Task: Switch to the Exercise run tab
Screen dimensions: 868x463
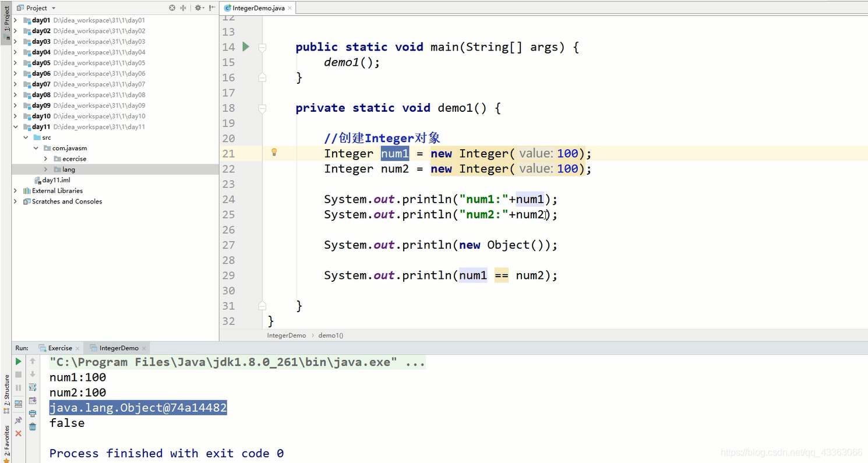Action: tap(60, 348)
